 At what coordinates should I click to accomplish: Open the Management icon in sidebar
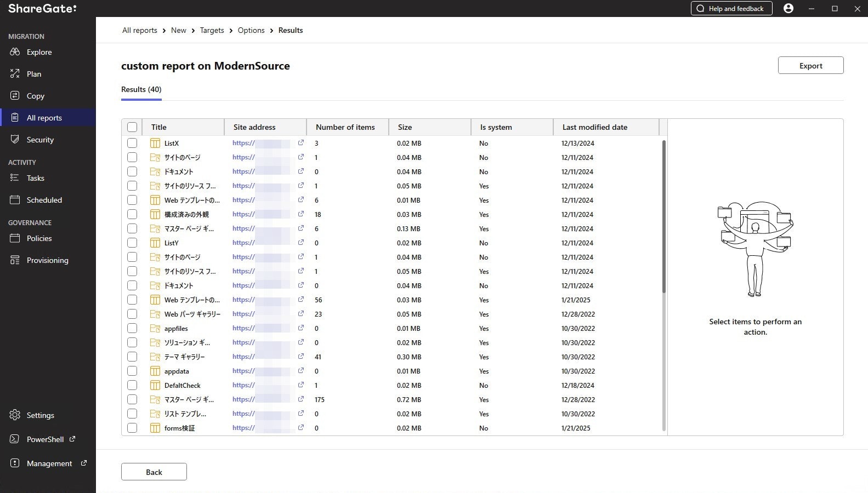point(15,463)
